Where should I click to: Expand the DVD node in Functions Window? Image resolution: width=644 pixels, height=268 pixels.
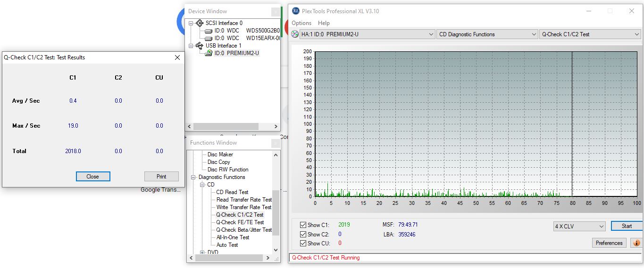[202, 252]
